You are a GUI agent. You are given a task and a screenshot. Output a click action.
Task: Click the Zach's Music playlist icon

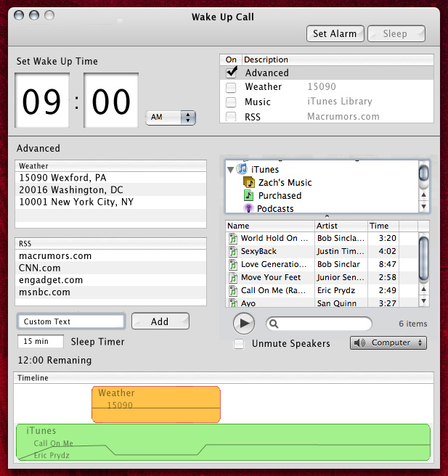point(249,182)
